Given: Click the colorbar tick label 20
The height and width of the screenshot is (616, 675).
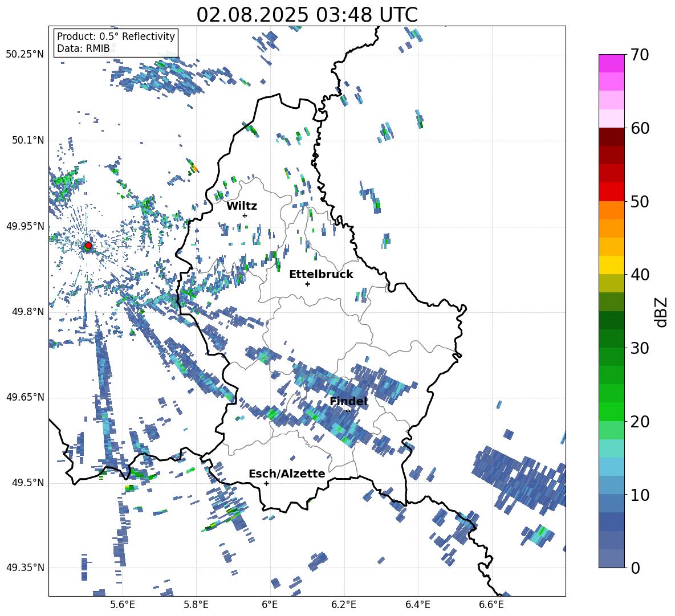Looking at the screenshot, I should (x=640, y=422).
